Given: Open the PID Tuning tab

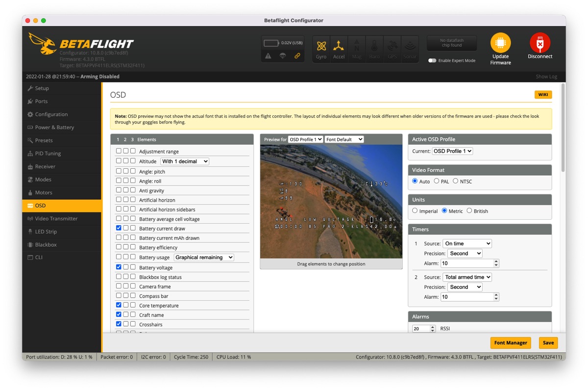Looking at the screenshot, I should (62, 153).
